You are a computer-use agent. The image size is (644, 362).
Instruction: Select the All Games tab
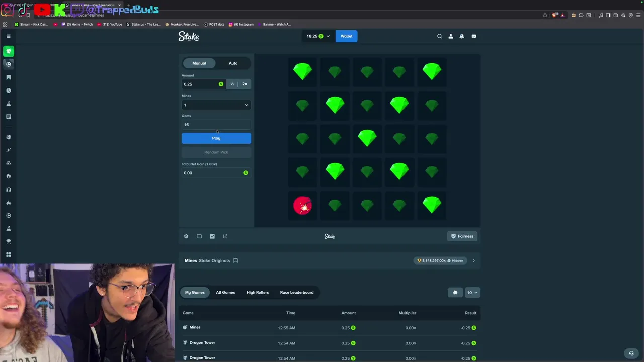[225, 292]
